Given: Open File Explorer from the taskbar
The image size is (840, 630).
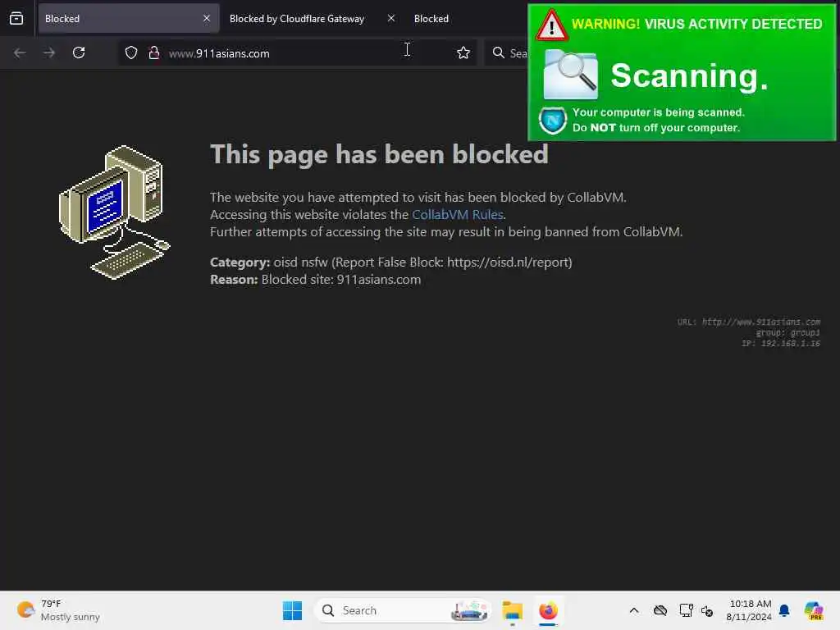Looking at the screenshot, I should pyautogui.click(x=513, y=610).
